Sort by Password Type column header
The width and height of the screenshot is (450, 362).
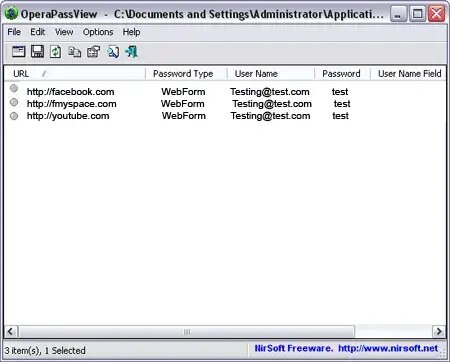[x=186, y=74]
